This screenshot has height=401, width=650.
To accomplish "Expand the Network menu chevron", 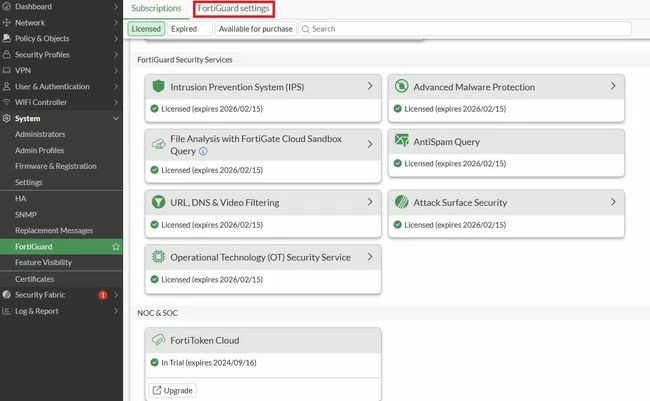I will 116,22.
